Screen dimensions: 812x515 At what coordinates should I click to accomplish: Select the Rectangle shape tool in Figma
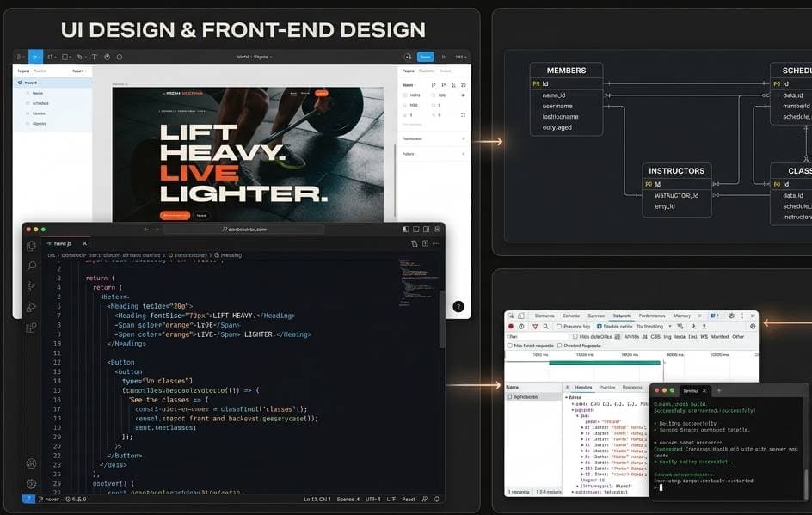65,57
